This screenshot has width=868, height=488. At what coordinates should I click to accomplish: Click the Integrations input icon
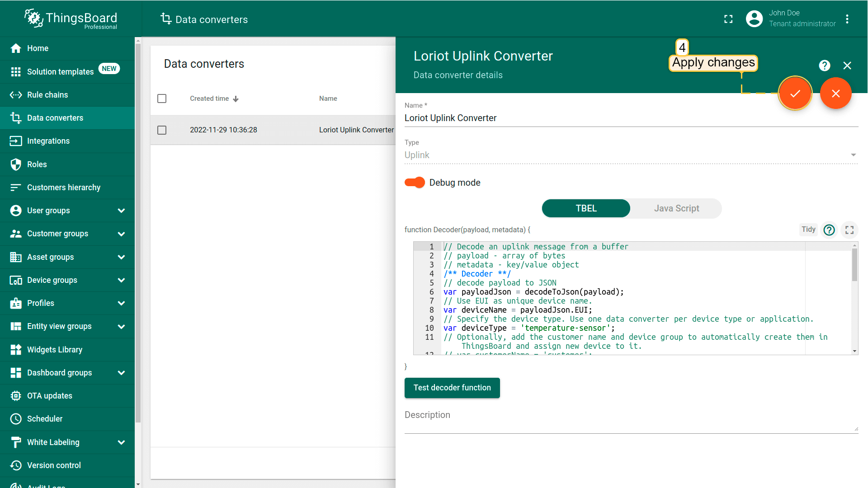[x=16, y=141]
